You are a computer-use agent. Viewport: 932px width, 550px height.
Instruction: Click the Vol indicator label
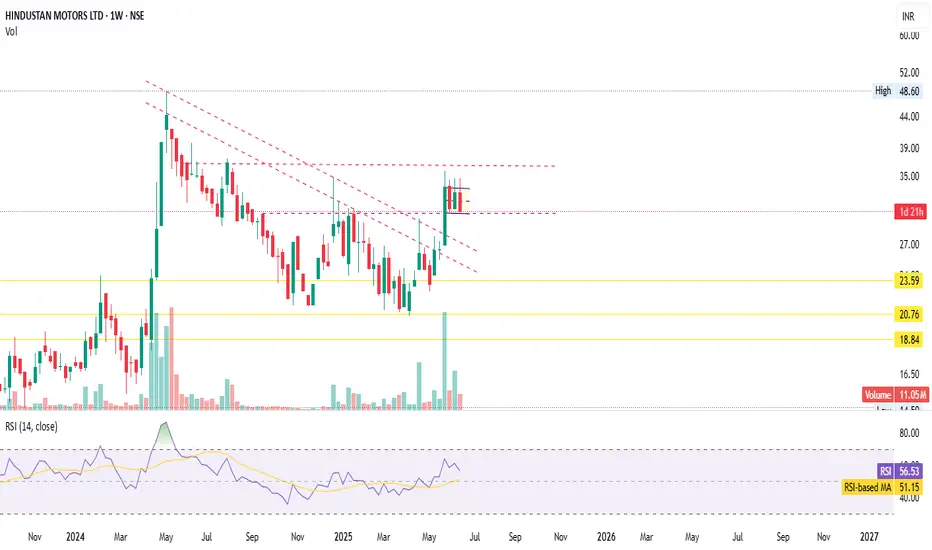(11, 32)
